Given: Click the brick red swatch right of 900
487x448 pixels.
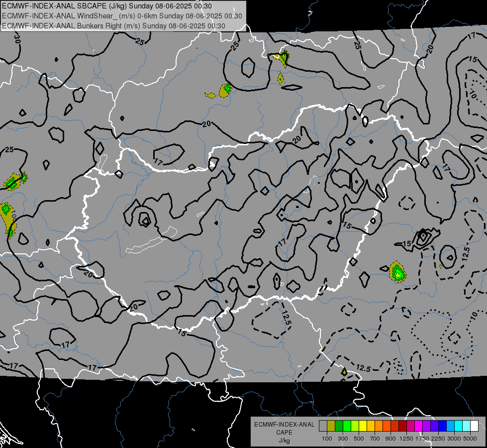Looking at the screenshot, I should [x=395, y=426].
